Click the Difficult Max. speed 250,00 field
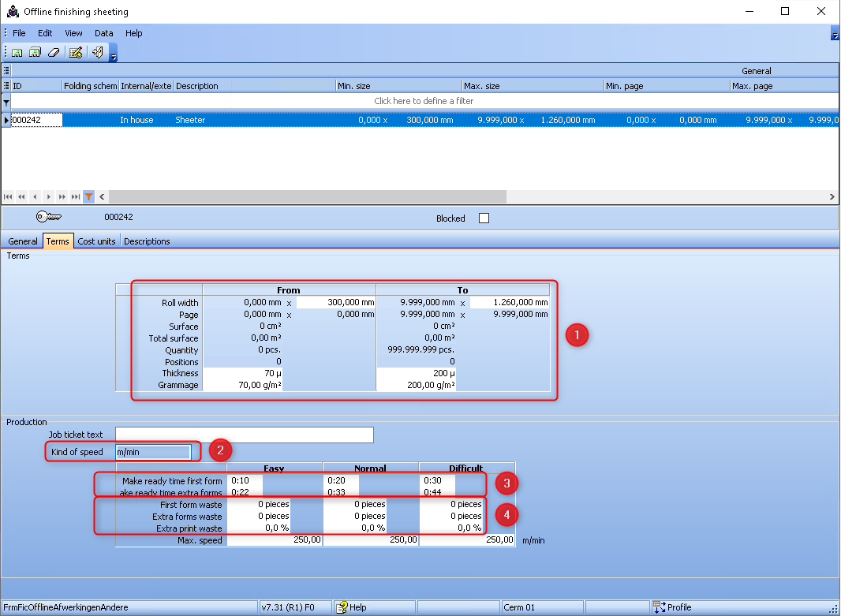The height and width of the screenshot is (616, 841). pos(466,539)
